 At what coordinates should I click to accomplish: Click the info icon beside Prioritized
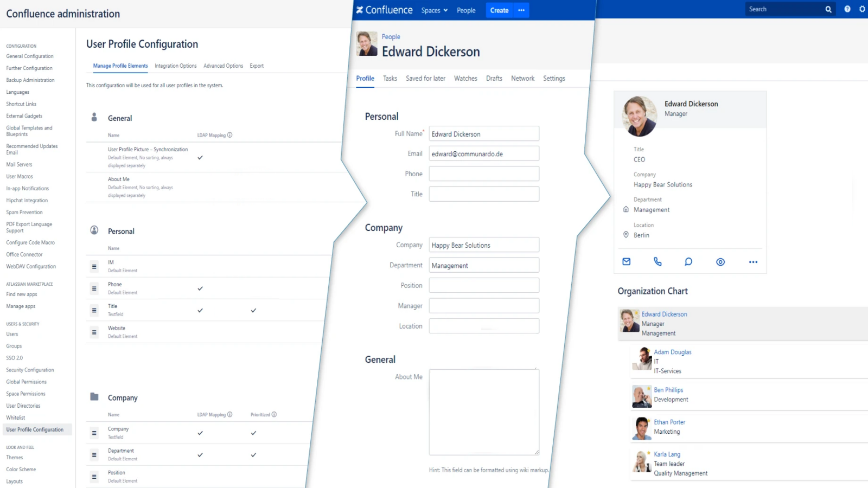pos(274,415)
